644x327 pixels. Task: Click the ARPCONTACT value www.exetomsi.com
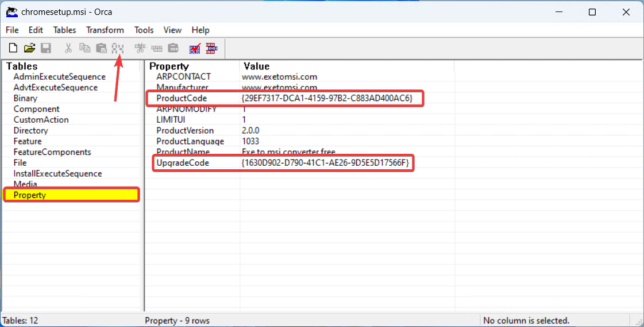point(279,77)
